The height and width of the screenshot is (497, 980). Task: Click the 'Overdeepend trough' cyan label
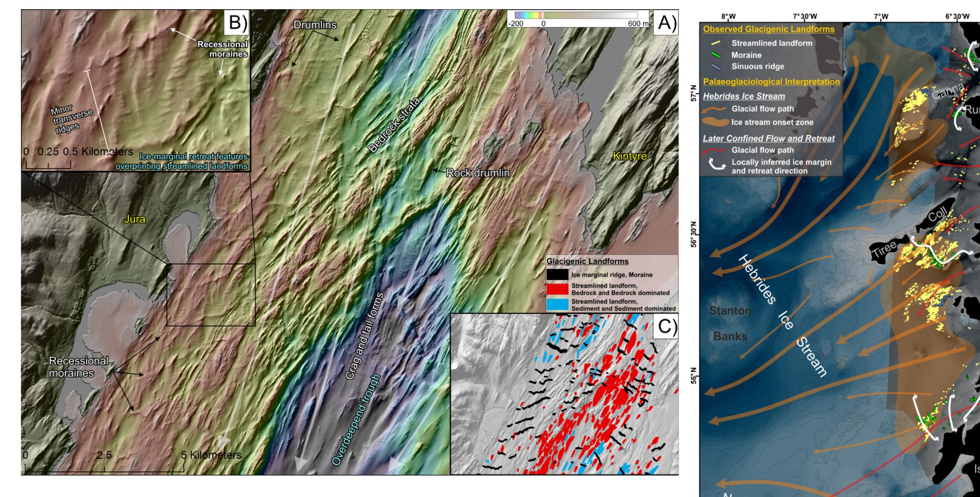(356, 419)
